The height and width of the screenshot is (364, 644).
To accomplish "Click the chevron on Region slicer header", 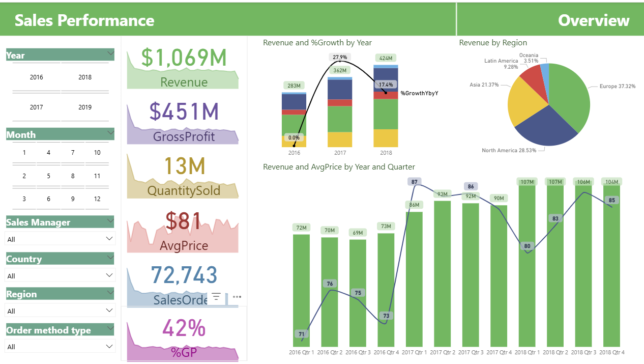I will [110, 292].
